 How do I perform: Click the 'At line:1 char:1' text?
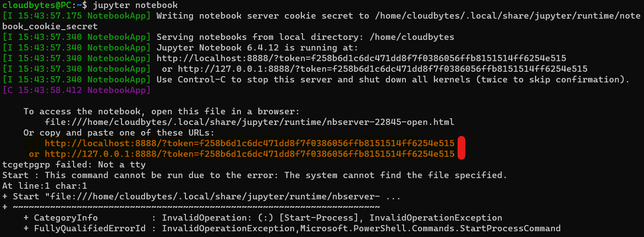[44, 186]
